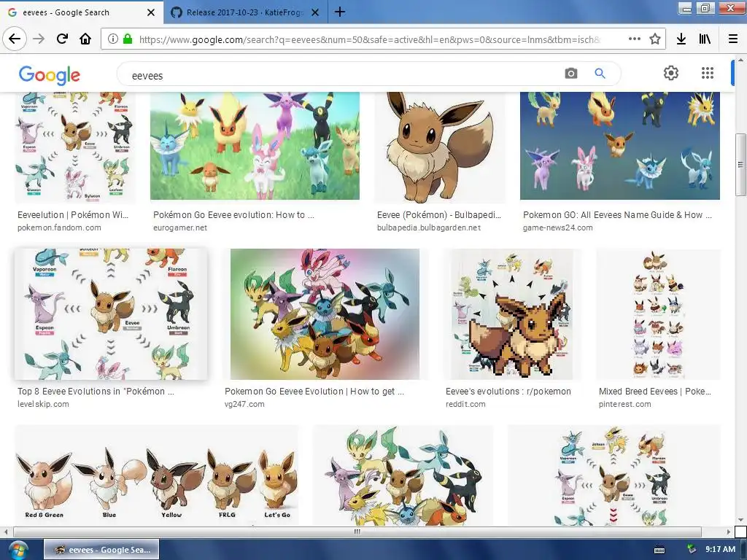The width and height of the screenshot is (747, 560).
Task: Open the evolution chart image with red chevrons
Action: click(x=614, y=475)
